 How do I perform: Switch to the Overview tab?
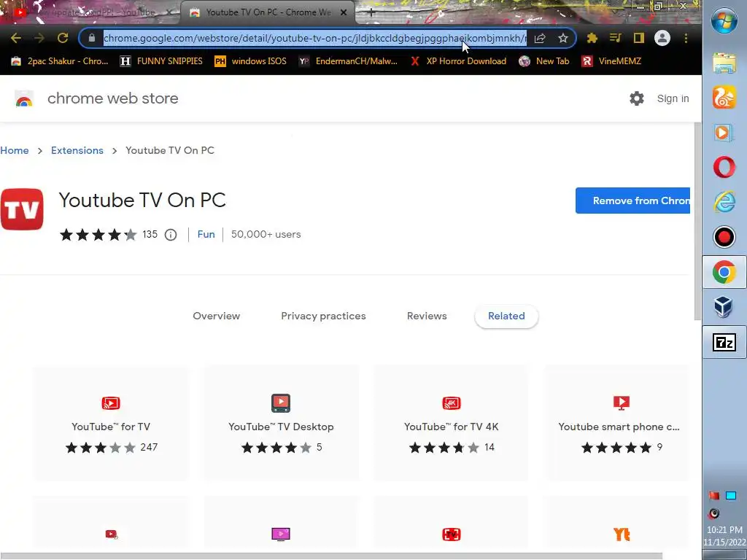point(216,316)
